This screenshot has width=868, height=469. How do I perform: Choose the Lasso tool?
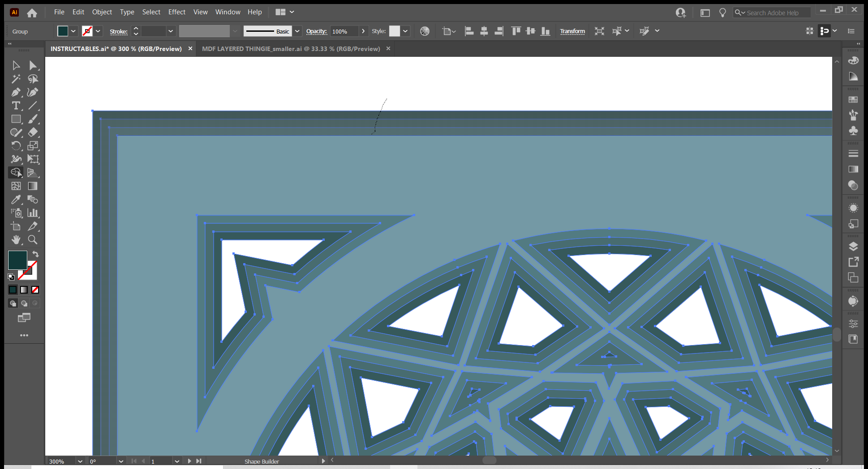point(33,79)
